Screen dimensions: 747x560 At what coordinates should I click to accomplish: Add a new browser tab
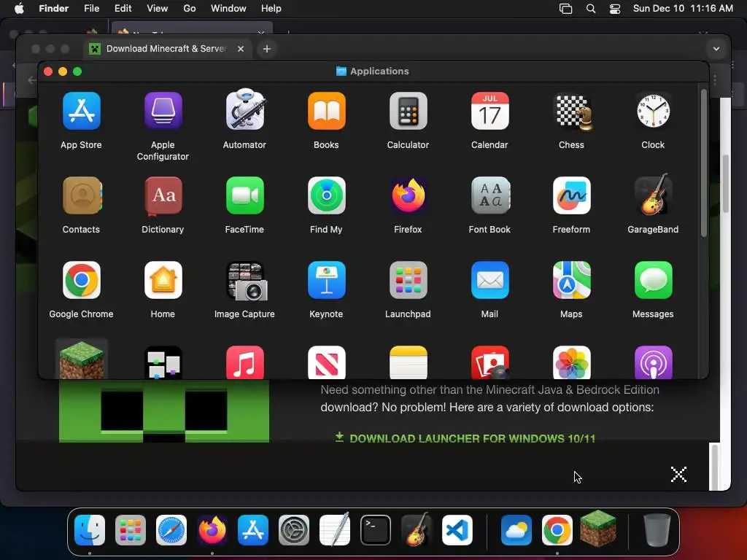click(x=267, y=49)
